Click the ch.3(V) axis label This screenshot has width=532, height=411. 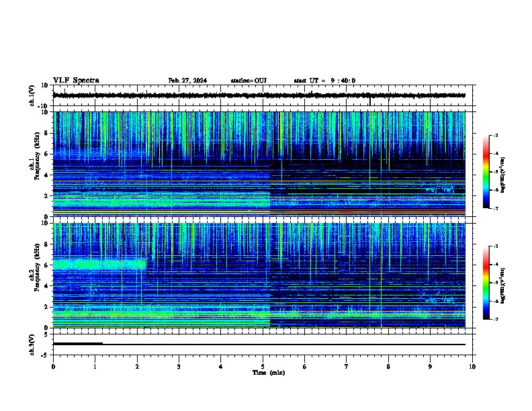[32, 345]
